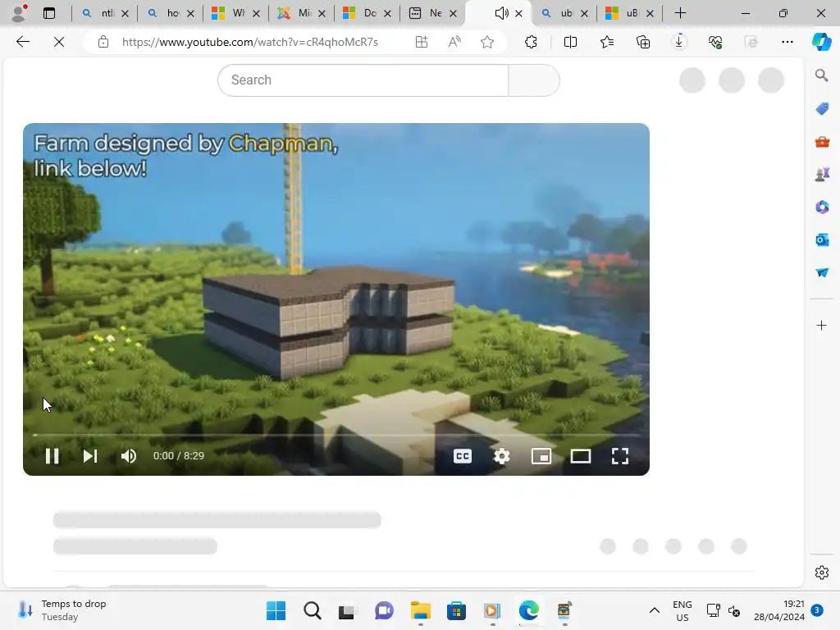This screenshot has height=630, width=840.
Task: Enable miniplayer mode
Action: [x=541, y=456]
